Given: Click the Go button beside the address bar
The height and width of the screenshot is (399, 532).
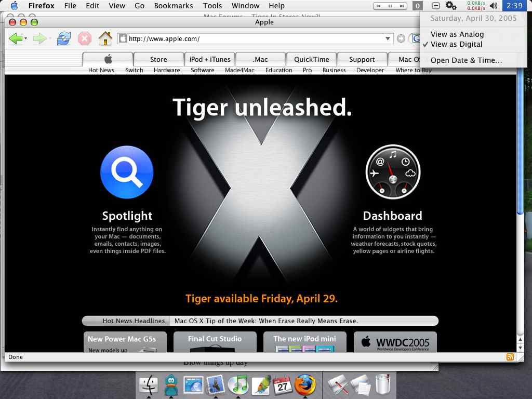Looking at the screenshot, I should click(401, 38).
